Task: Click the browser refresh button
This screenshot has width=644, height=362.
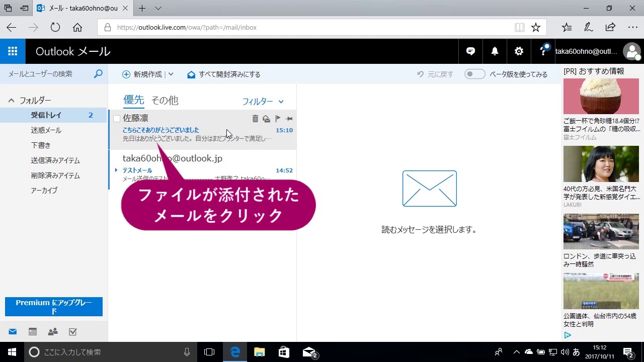Action: point(55,28)
